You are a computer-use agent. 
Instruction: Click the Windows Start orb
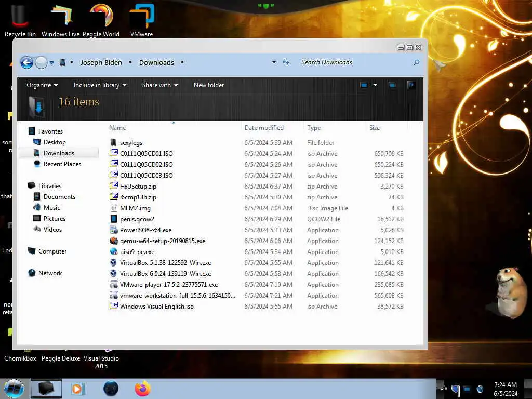click(14, 389)
